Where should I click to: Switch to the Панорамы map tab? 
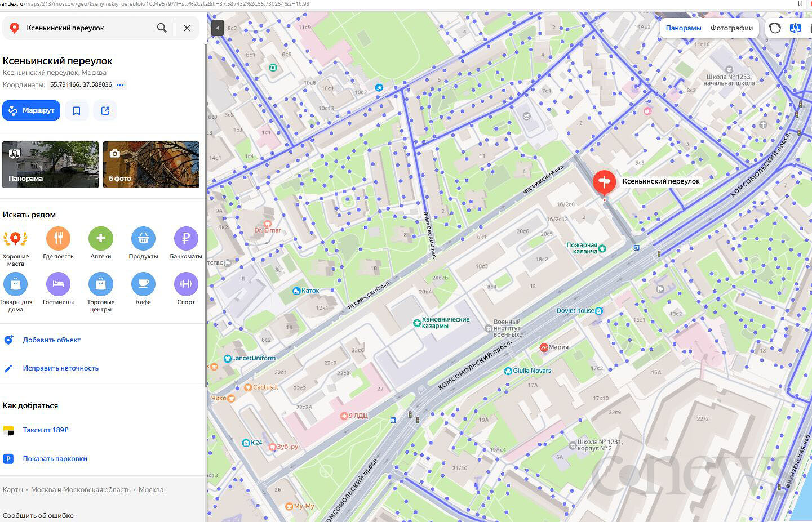pos(684,28)
